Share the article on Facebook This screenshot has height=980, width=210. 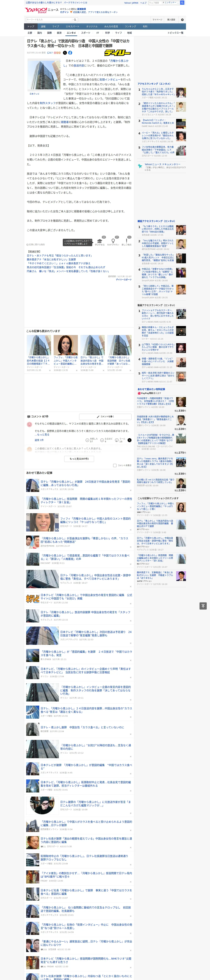70,53
